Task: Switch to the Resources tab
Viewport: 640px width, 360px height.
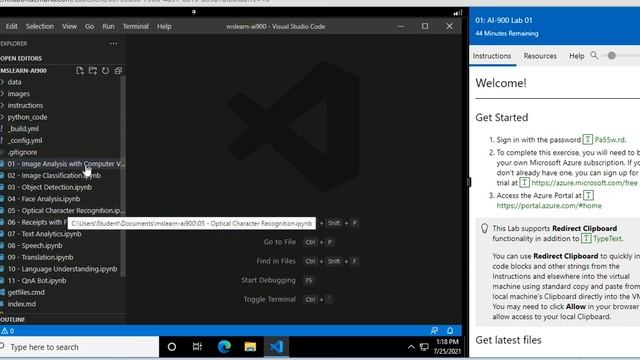Action: pos(540,56)
